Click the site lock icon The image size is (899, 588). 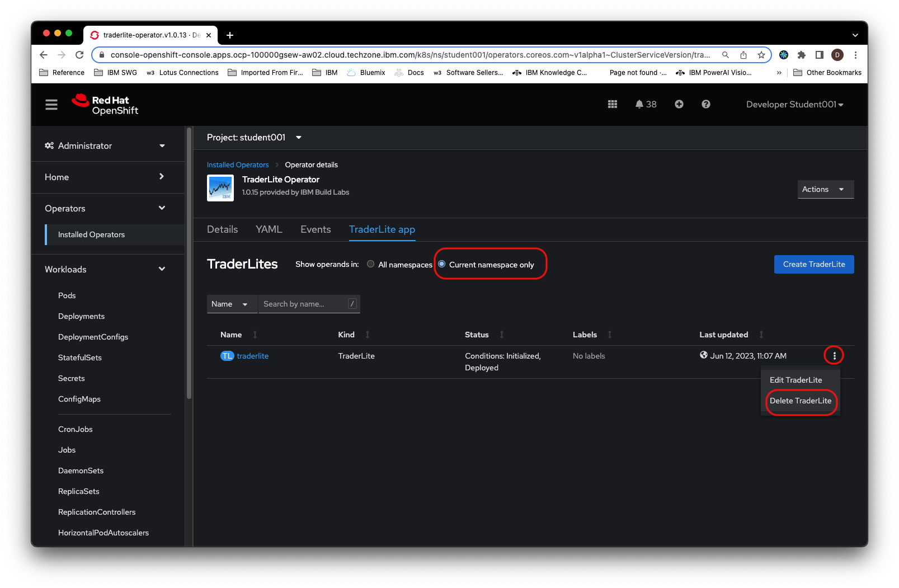(x=101, y=55)
